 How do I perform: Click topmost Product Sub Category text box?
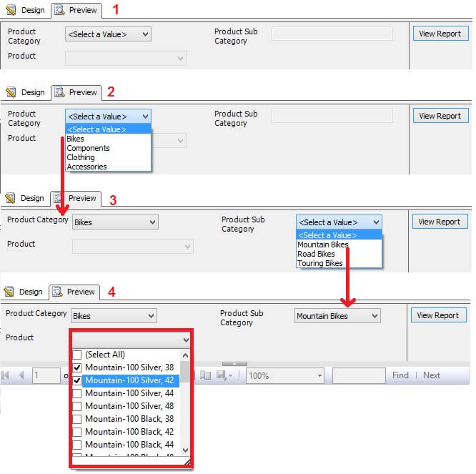332,34
